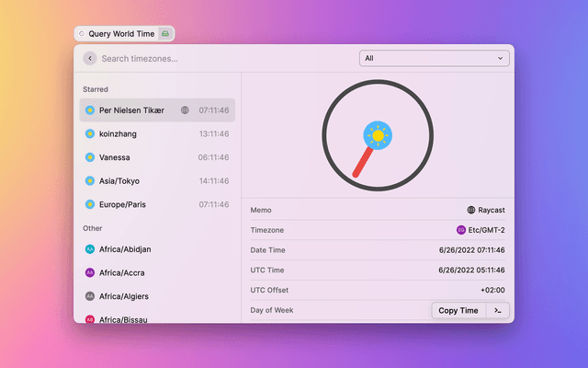The image size is (588, 368).
Task: Open the All filter dropdown
Action: coord(434,58)
